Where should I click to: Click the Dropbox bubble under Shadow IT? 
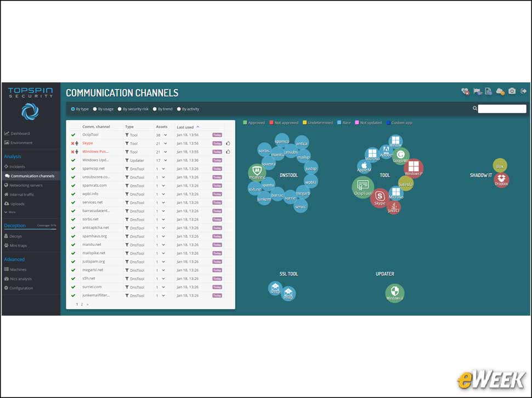[x=501, y=180]
